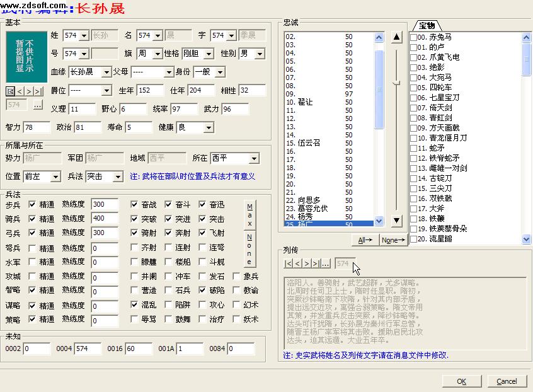Toggle 精通 checkbox for 步兵
Viewport: 533px width, 392px height.
point(32,205)
